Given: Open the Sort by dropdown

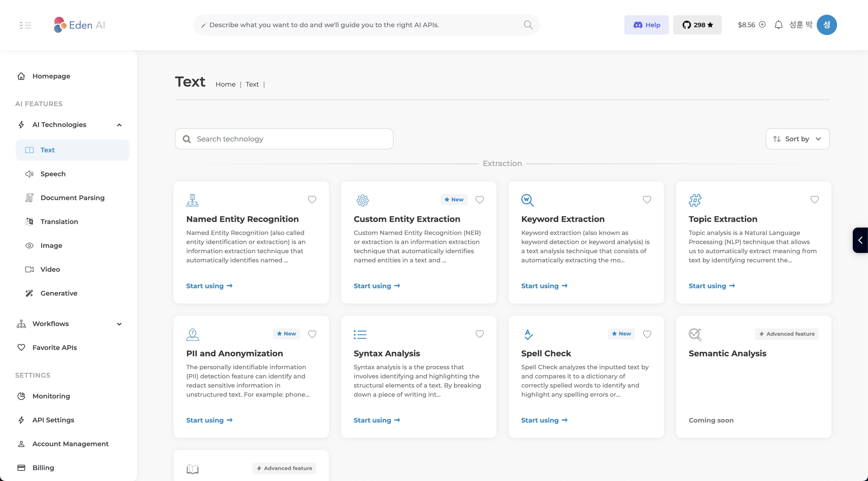Looking at the screenshot, I should 797,139.
